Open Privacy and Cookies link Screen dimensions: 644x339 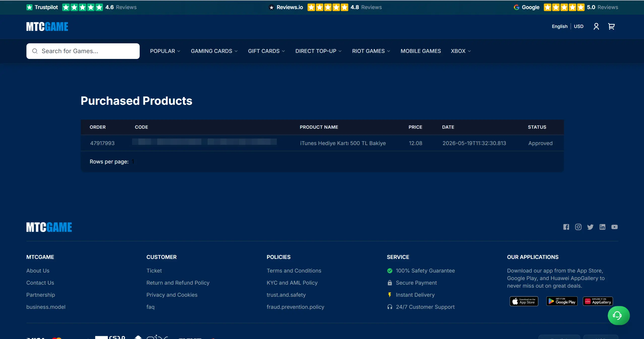[172, 295]
